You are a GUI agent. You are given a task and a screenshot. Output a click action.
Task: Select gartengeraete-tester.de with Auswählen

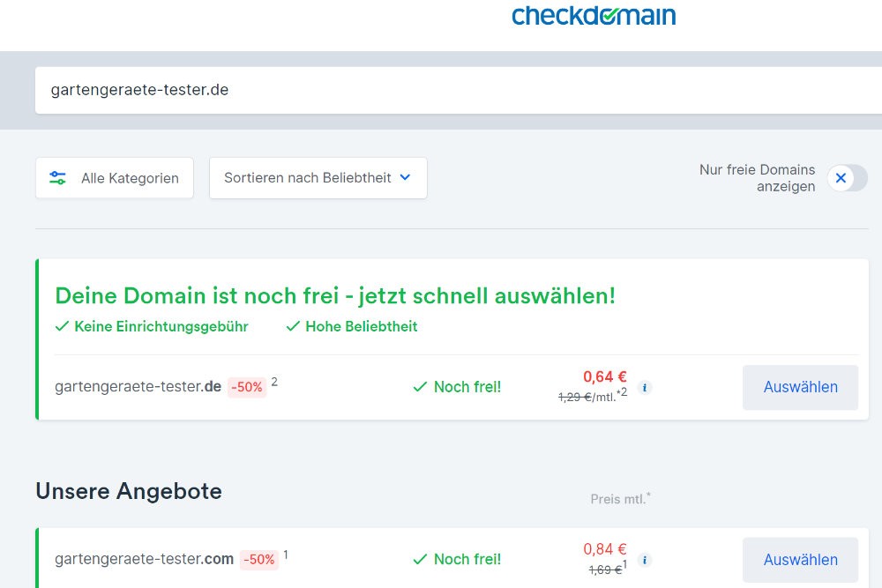tap(800, 387)
